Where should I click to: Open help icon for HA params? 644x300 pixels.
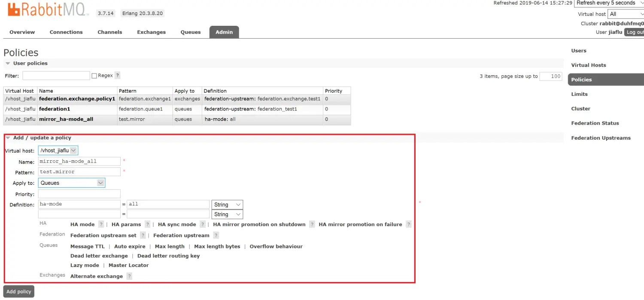coord(147,224)
